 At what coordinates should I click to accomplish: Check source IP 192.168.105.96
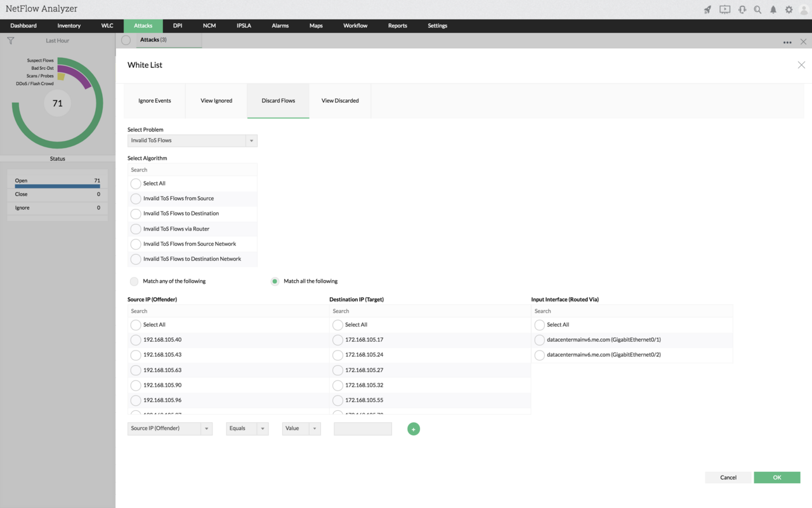(136, 401)
